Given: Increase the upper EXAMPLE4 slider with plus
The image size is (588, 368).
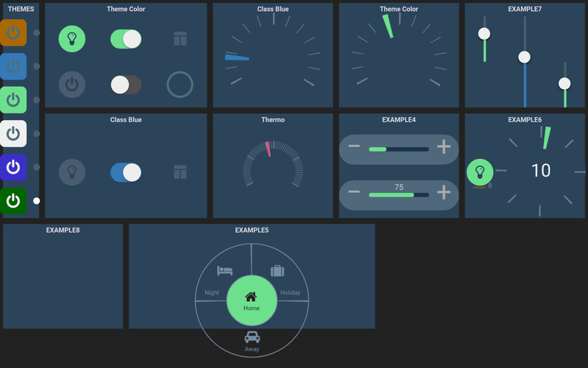Looking at the screenshot, I should coord(444,146).
